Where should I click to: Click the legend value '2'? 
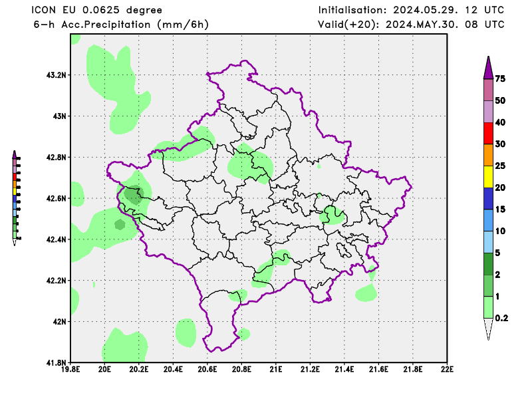pos(497,275)
